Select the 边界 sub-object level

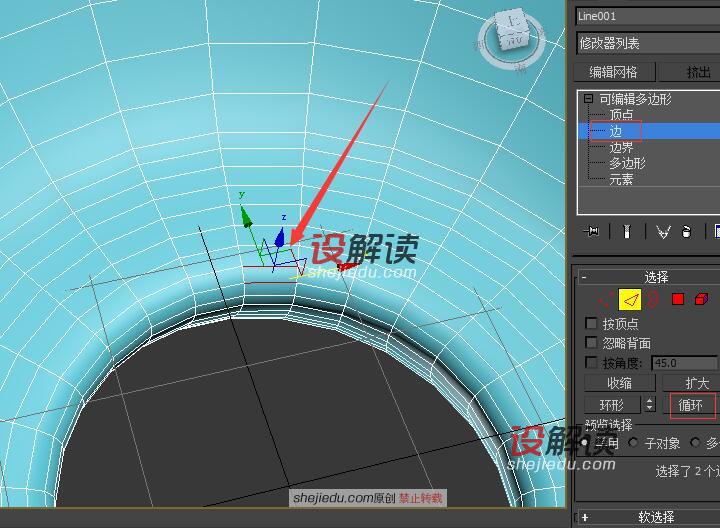tap(621, 147)
